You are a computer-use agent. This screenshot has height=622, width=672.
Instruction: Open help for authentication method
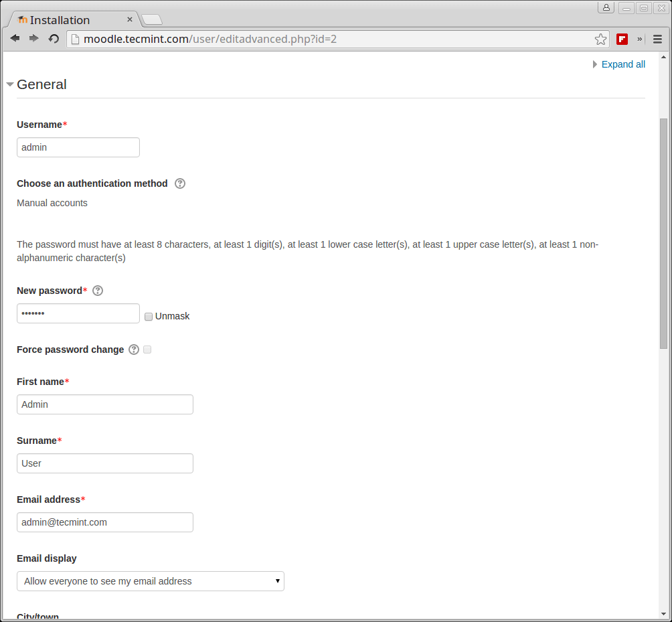(x=180, y=183)
